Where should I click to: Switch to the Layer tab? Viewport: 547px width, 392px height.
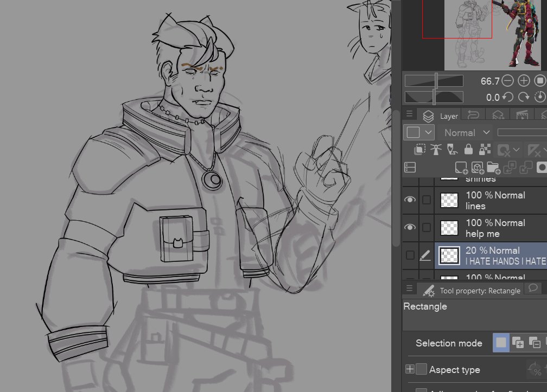[449, 115]
